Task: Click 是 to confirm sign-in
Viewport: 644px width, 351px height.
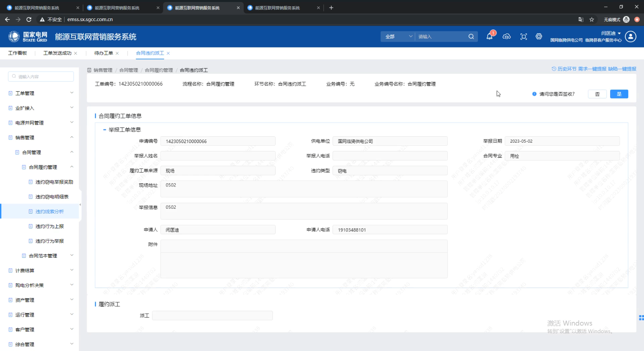Action: click(619, 94)
